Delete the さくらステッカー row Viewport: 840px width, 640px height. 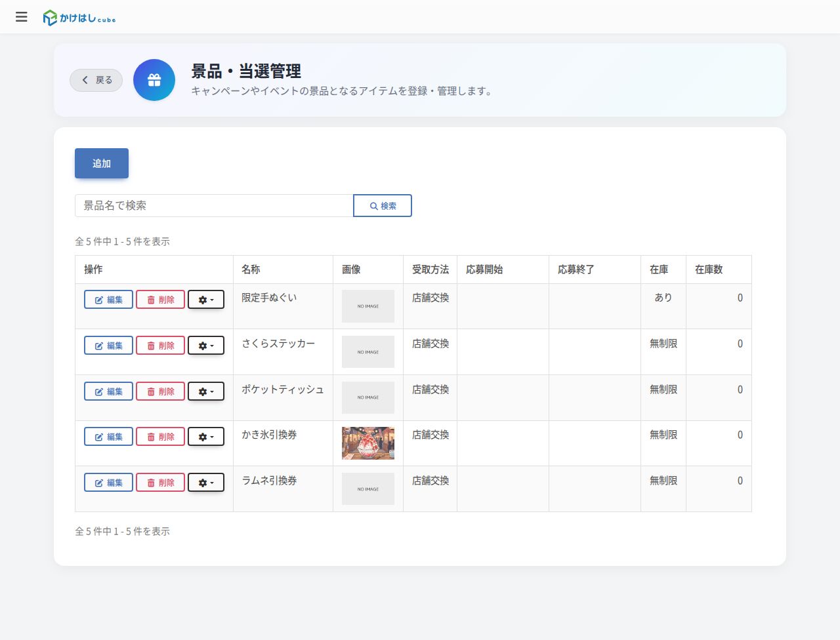(160, 346)
